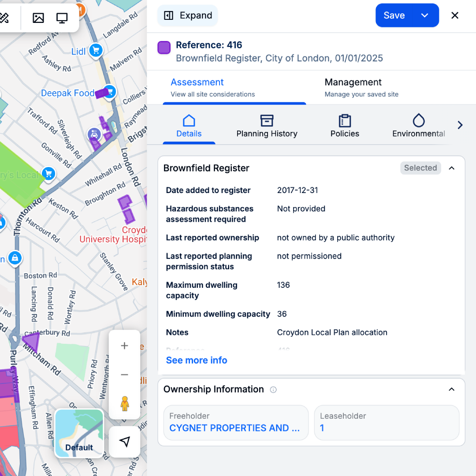Click the Selected badge
476x476 pixels.
[x=420, y=168]
